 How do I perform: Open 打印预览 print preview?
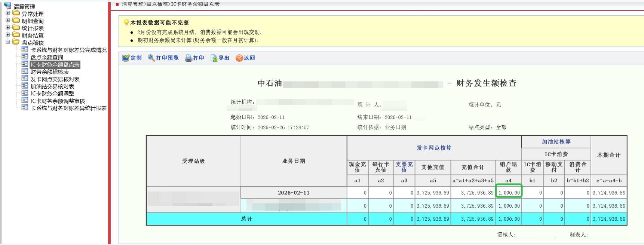[151, 58]
